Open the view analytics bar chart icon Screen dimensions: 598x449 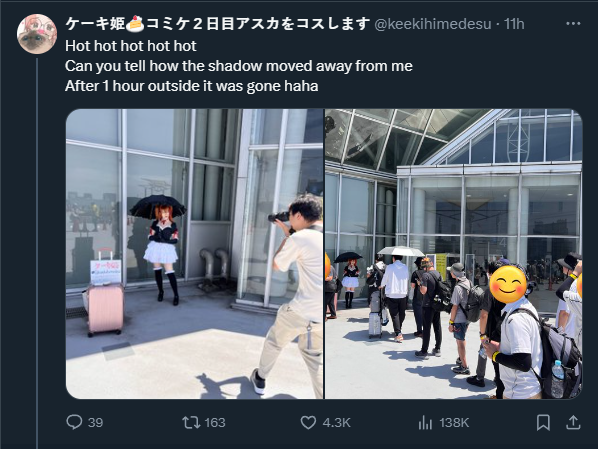[x=425, y=422]
